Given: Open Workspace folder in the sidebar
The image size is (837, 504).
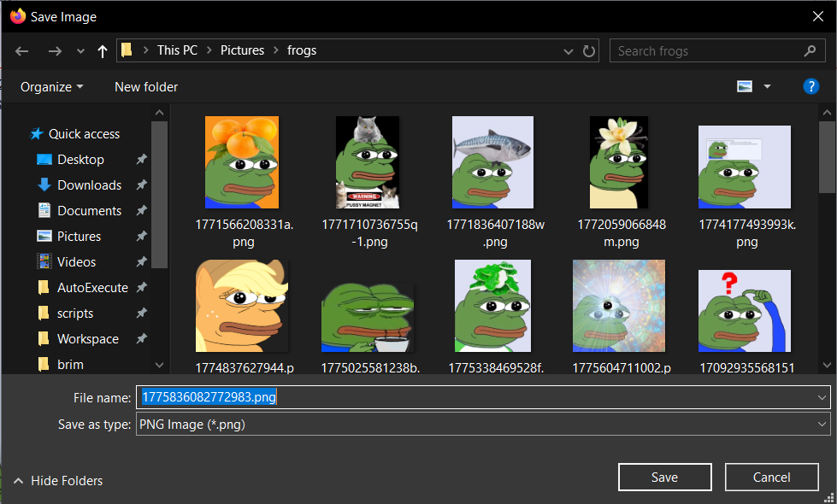Looking at the screenshot, I should point(87,338).
